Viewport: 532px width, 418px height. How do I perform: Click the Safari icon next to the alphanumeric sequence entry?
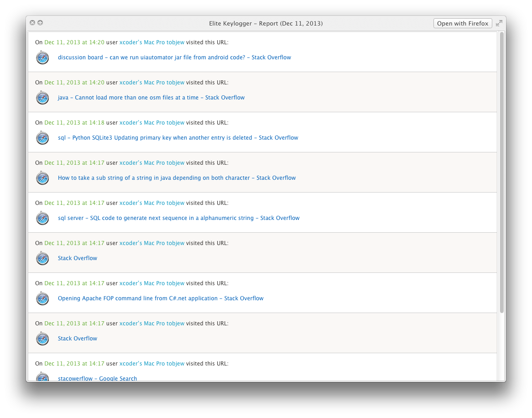point(42,218)
